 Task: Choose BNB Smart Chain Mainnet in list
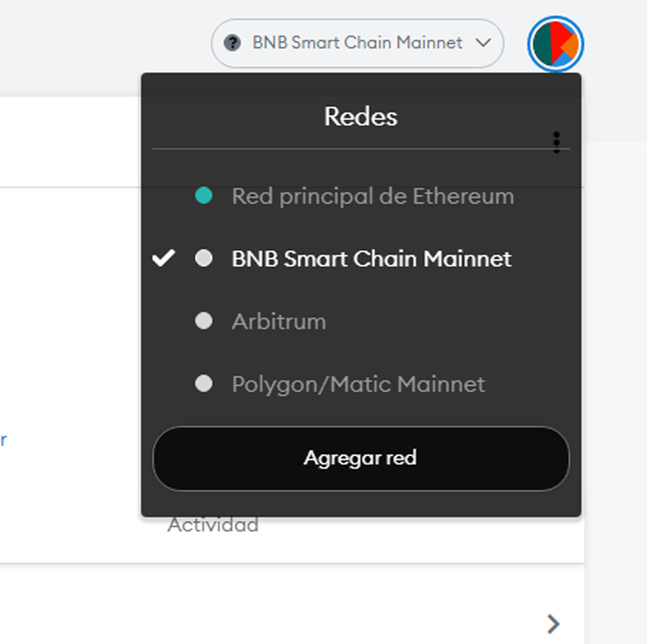coord(361,258)
